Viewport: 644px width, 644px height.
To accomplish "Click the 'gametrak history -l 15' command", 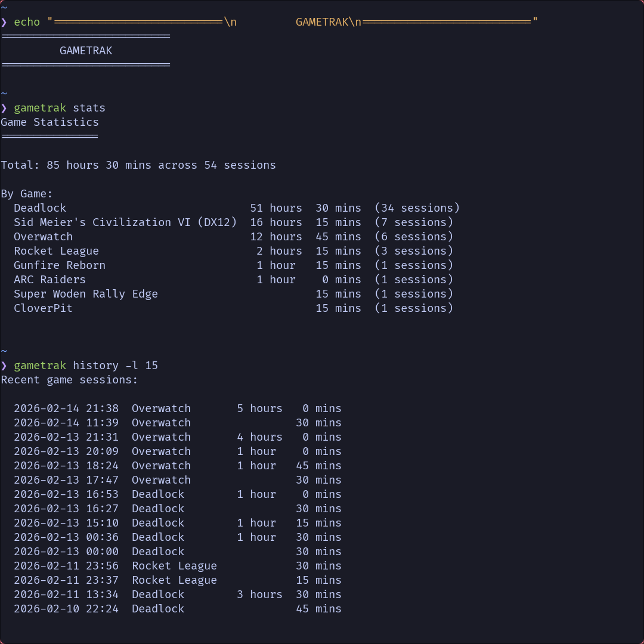I will pyautogui.click(x=86, y=366).
